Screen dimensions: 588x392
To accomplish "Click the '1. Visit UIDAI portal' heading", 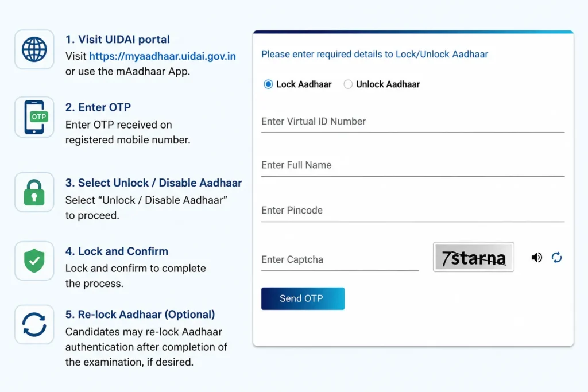I will (117, 40).
